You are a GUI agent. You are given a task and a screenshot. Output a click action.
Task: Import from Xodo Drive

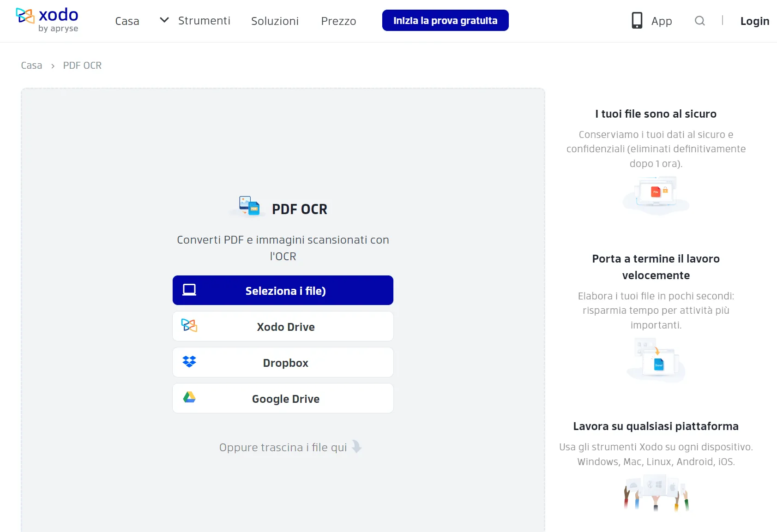pyautogui.click(x=283, y=326)
